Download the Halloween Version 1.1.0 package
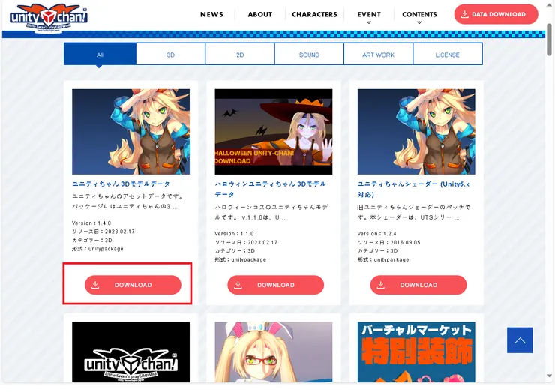 (x=276, y=285)
